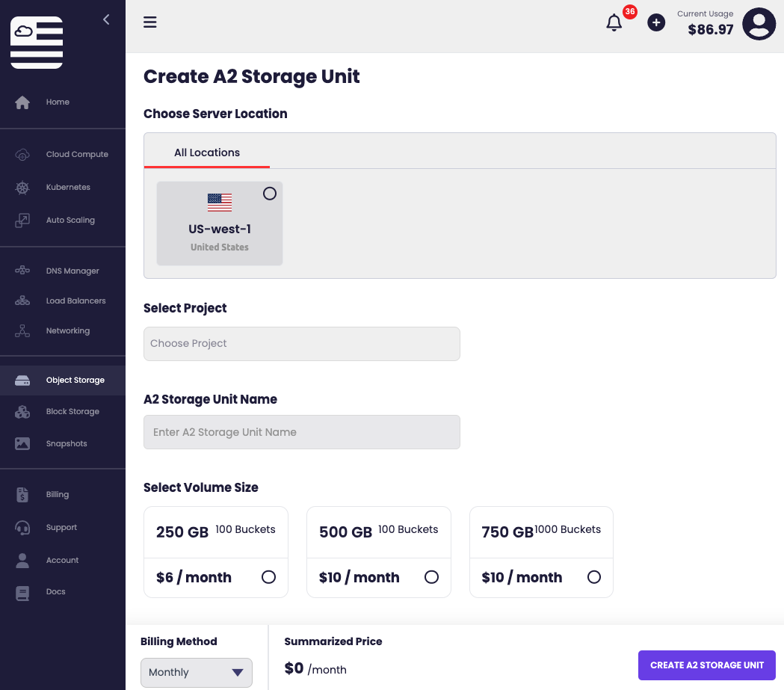This screenshot has width=784, height=690.
Task: Open the Choose Project dropdown
Action: 301,344
